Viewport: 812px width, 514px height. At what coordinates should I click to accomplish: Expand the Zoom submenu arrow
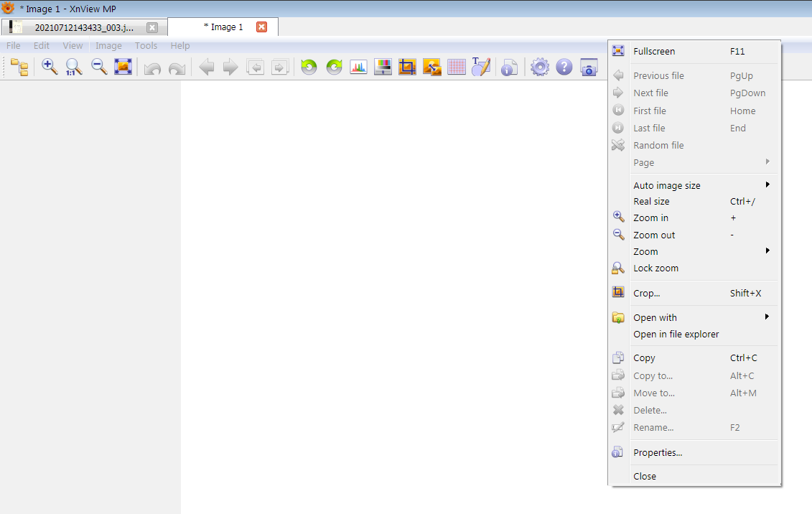pyautogui.click(x=767, y=251)
